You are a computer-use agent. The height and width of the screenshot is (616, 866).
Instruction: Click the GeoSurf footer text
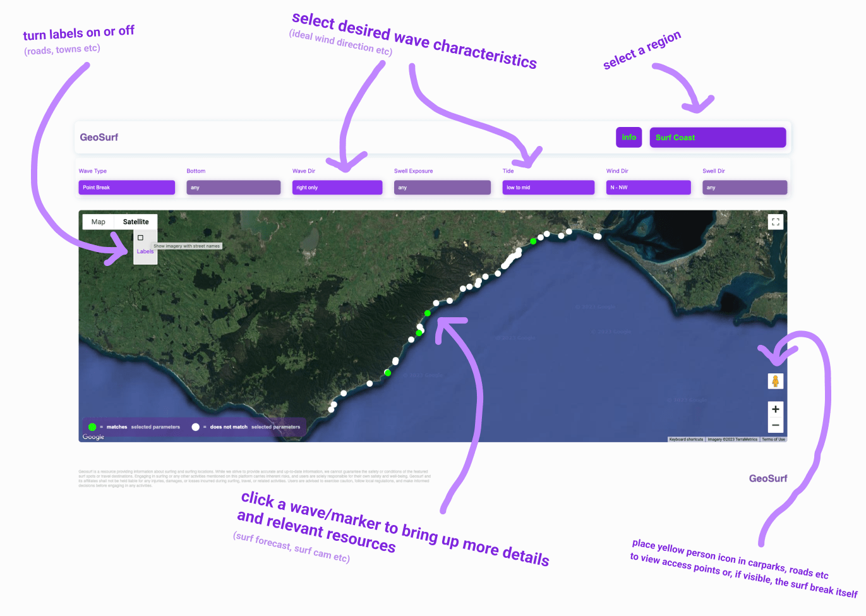click(768, 478)
